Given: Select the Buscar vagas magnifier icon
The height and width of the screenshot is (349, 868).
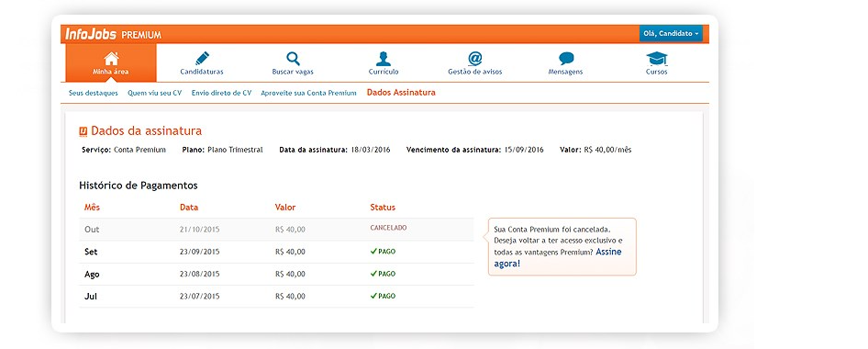Looking at the screenshot, I should click(293, 58).
